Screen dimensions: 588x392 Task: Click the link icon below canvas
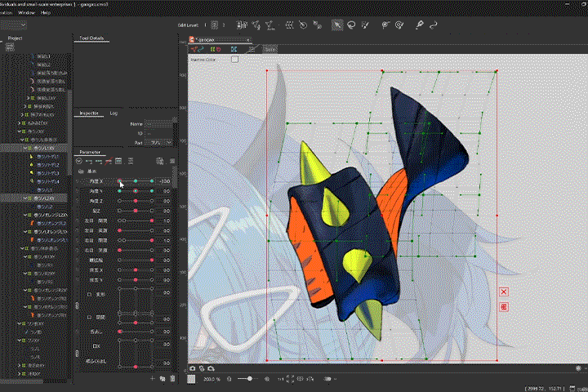(202, 368)
